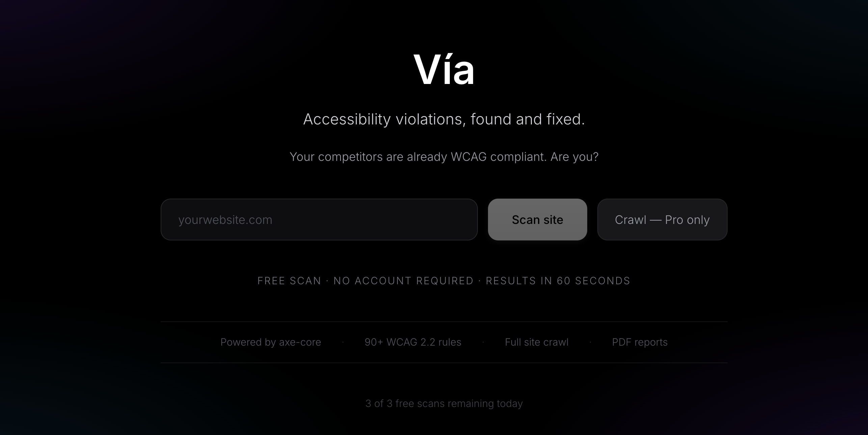The height and width of the screenshot is (435, 868).
Task: Click the Full site crawl feature text
Action: pos(537,342)
